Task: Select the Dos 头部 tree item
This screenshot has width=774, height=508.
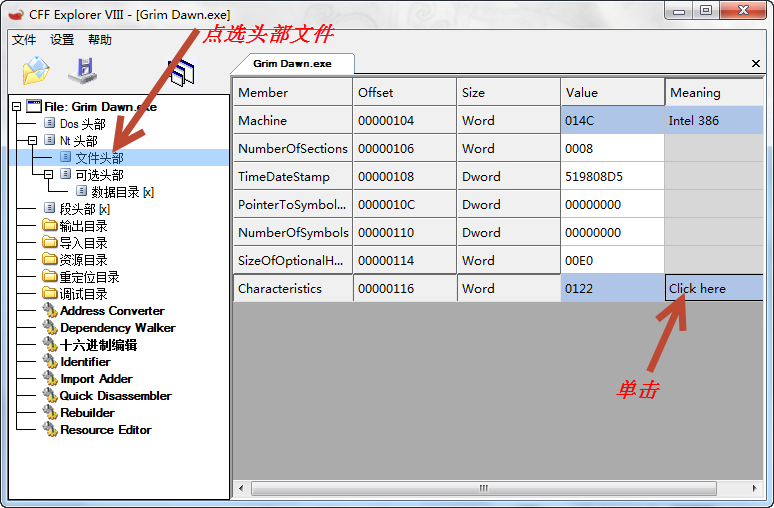Action: tap(82, 124)
